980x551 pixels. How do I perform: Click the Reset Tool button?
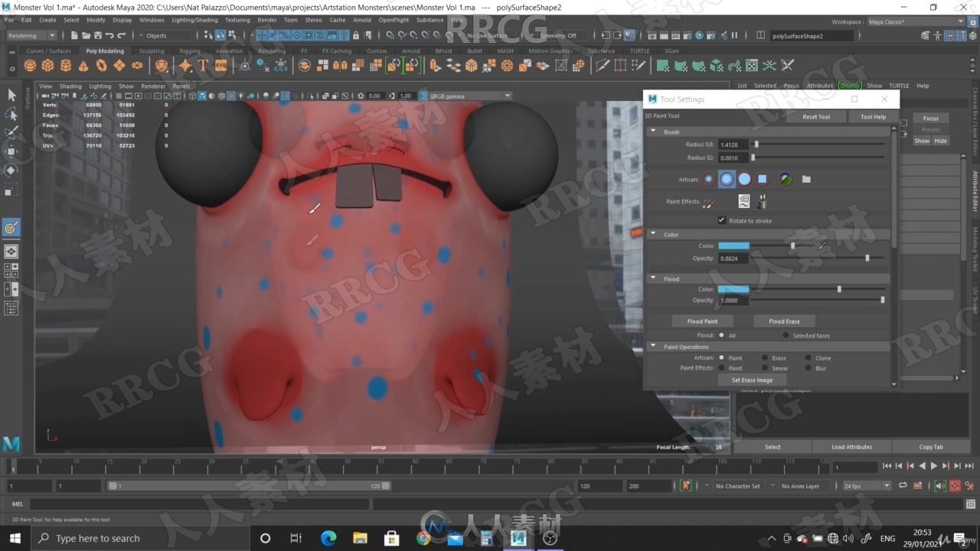pos(816,116)
